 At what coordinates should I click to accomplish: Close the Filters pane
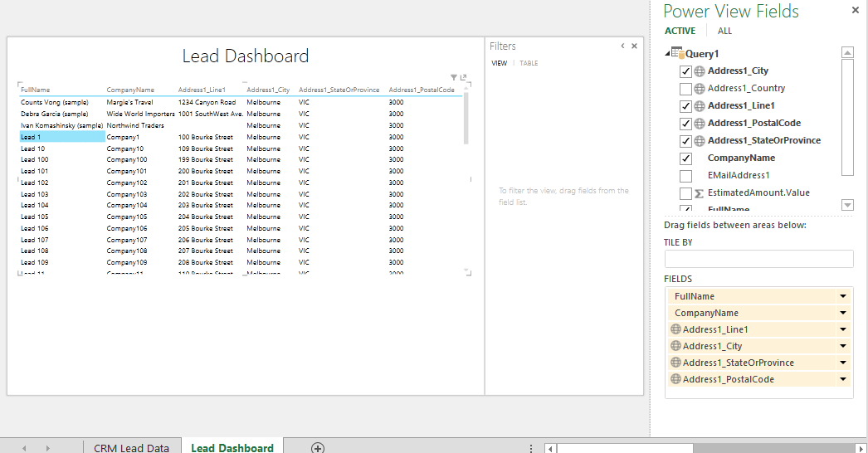tap(635, 46)
